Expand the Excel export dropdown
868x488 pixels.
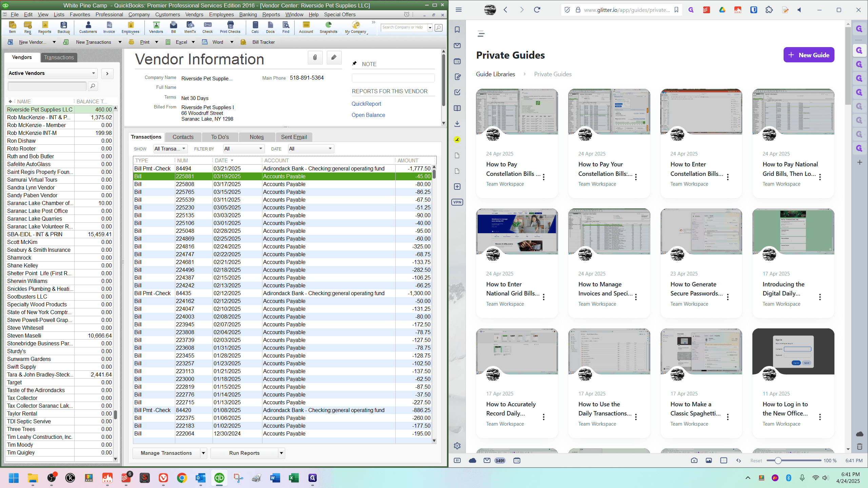coord(193,42)
